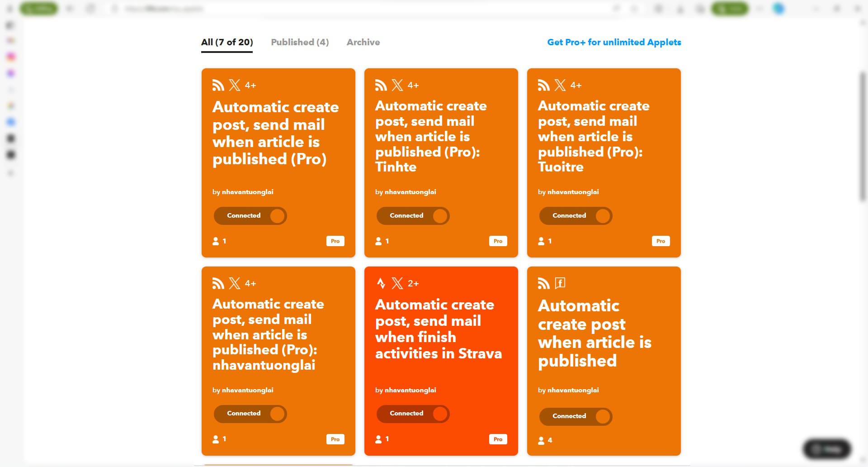Toggle Connected switch on '(Pro)' applet without site name
This screenshot has width=868, height=467.
tap(250, 216)
